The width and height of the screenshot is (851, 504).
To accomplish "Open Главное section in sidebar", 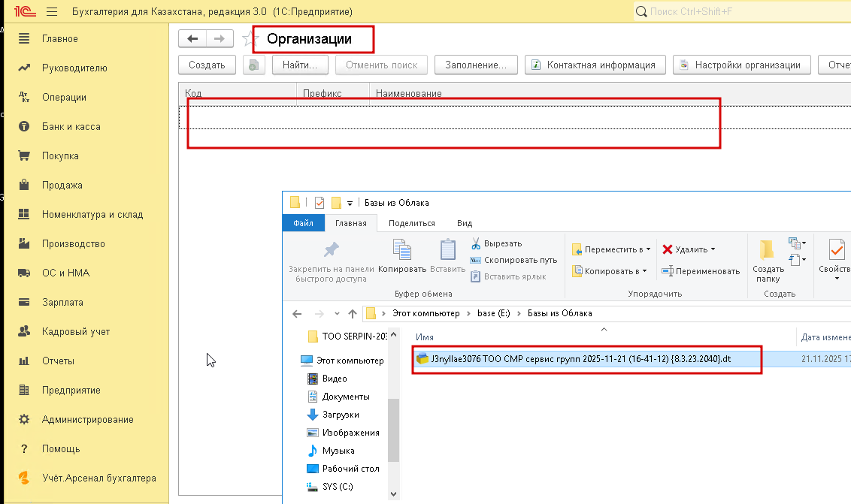I will pos(59,38).
